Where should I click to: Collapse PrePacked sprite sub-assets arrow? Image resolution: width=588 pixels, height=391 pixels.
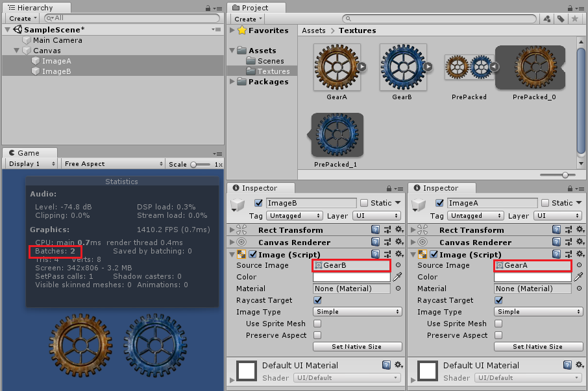click(x=495, y=67)
